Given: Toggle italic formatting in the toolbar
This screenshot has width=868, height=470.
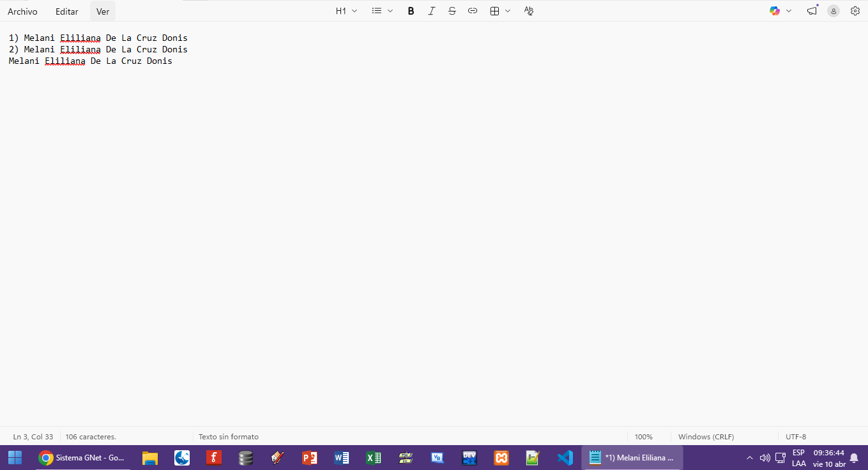Looking at the screenshot, I should click(432, 11).
